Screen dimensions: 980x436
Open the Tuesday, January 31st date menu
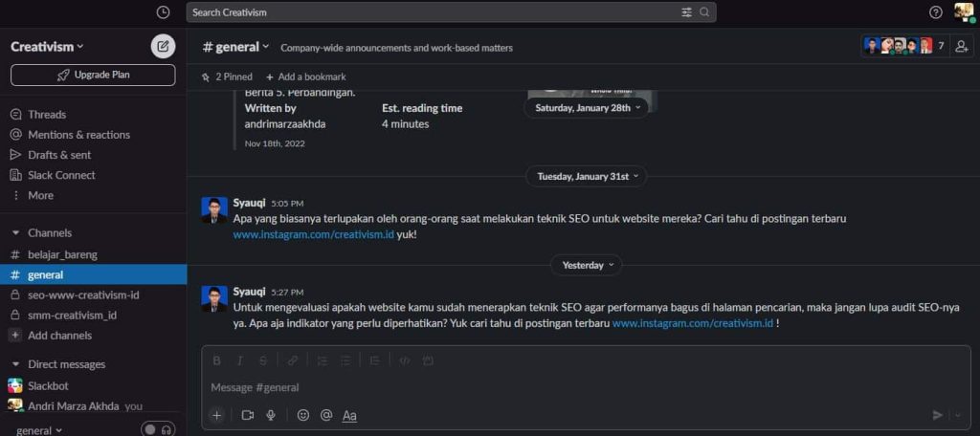[587, 176]
